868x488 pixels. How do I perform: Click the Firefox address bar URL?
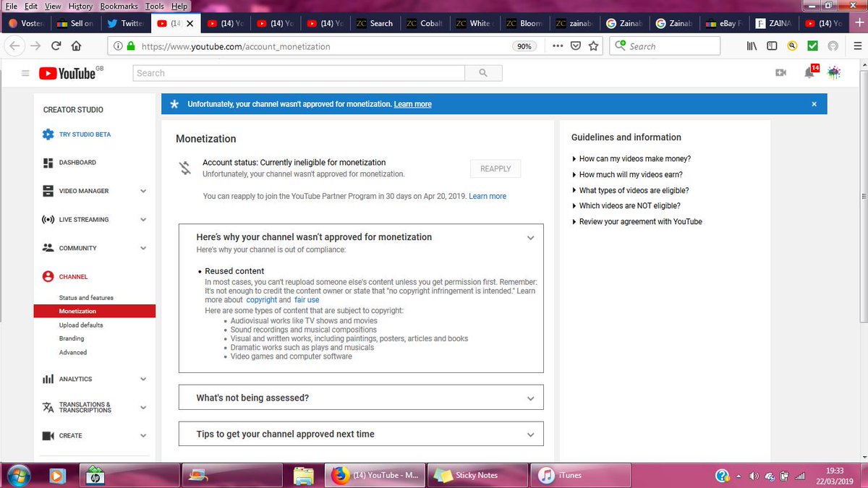pyautogui.click(x=235, y=46)
